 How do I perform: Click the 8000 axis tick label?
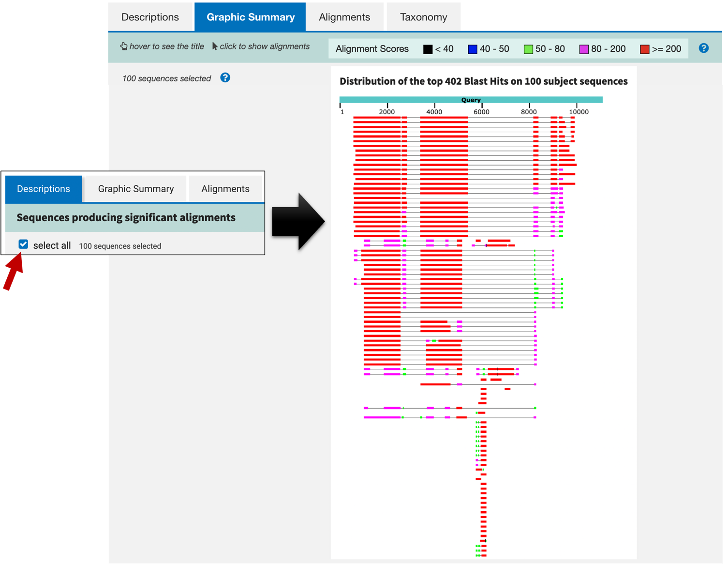click(x=529, y=112)
